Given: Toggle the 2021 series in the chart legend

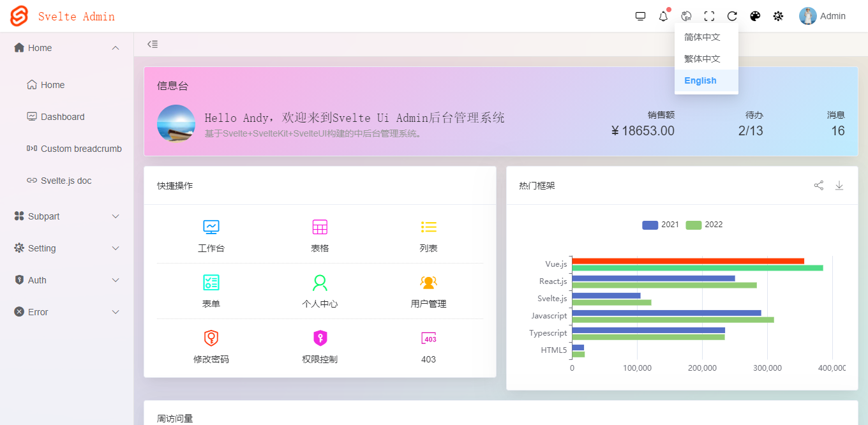Looking at the screenshot, I should (660, 225).
